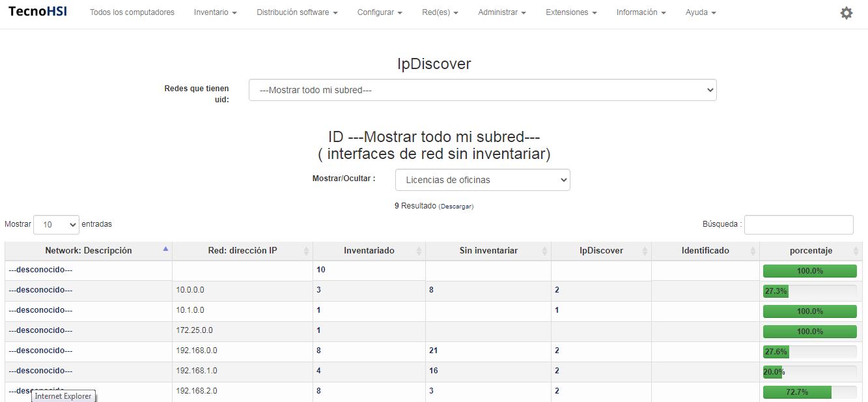Sort table by Inventariado column
The width and height of the screenshot is (868, 402).
pyautogui.click(x=369, y=251)
